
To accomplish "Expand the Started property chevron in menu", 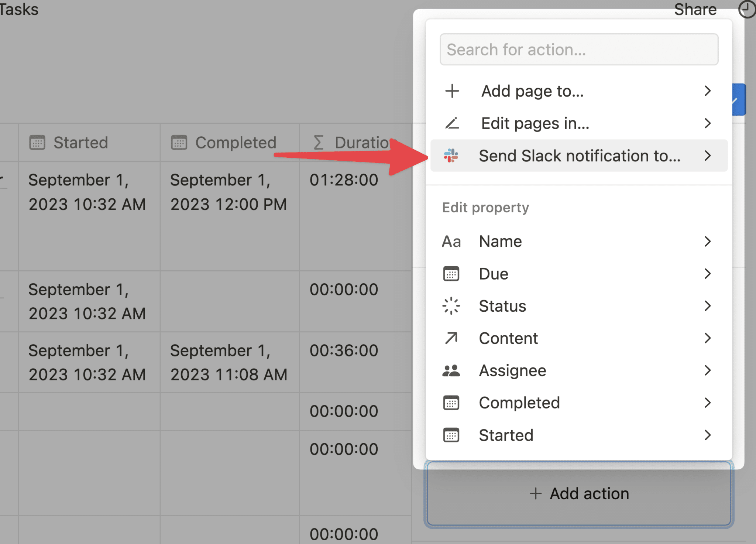I will pyautogui.click(x=707, y=435).
